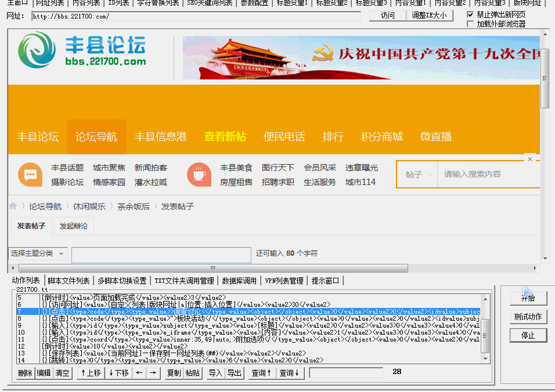Screen dimensions: 555x392
Task: Click the home icon in breadcrumb
Action: [x=13, y=206]
